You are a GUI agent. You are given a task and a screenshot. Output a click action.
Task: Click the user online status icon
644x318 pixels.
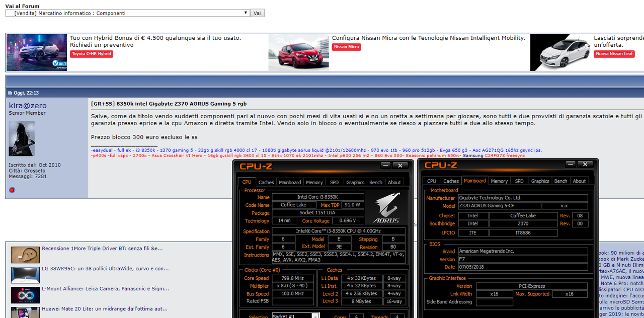(12, 190)
